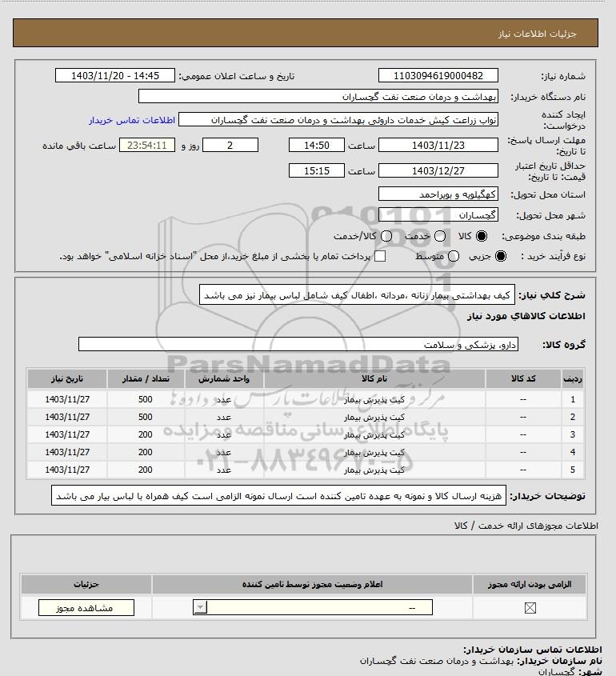Click the buyer organization name field
This screenshot has height=676, width=616.
click(x=318, y=97)
